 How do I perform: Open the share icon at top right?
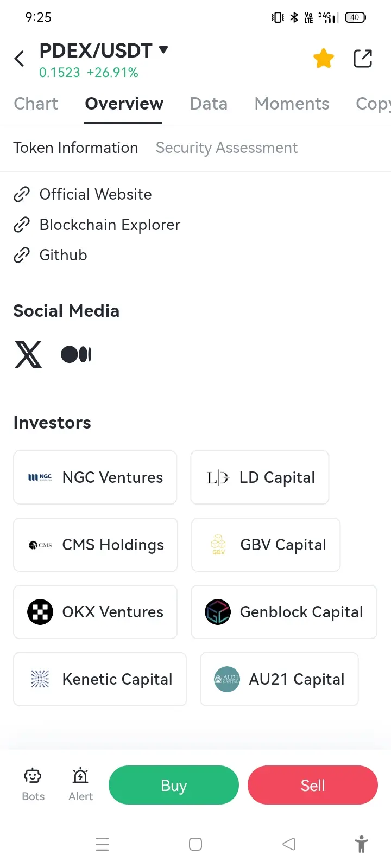pos(363,58)
